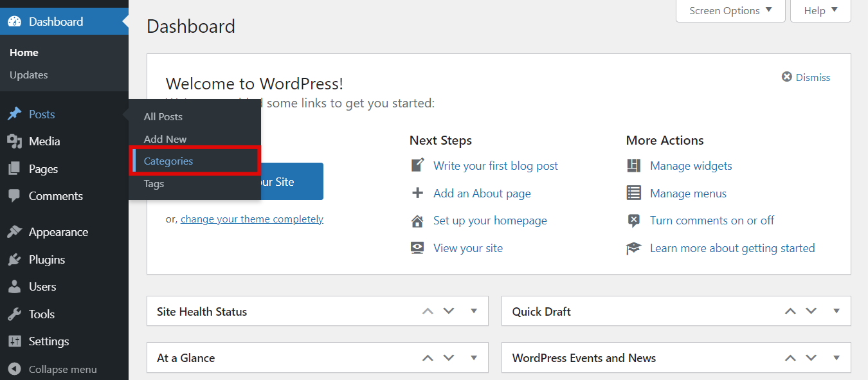This screenshot has height=380, width=868.
Task: Open the Media library icon
Action: 15,141
